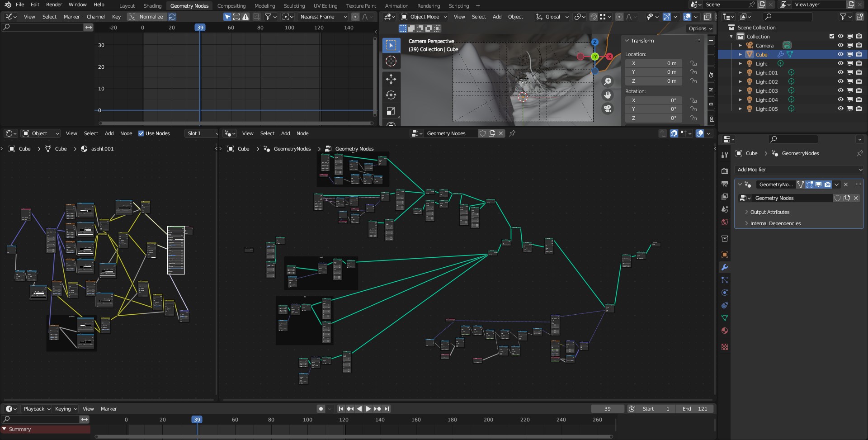
Task: Open the Render menu
Action: click(x=54, y=5)
